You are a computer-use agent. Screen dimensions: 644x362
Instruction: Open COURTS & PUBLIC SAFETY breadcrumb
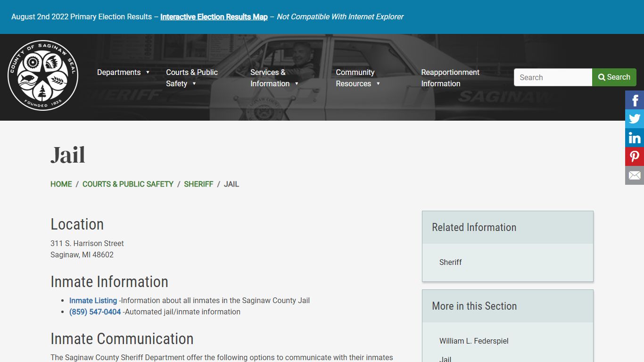click(128, 184)
